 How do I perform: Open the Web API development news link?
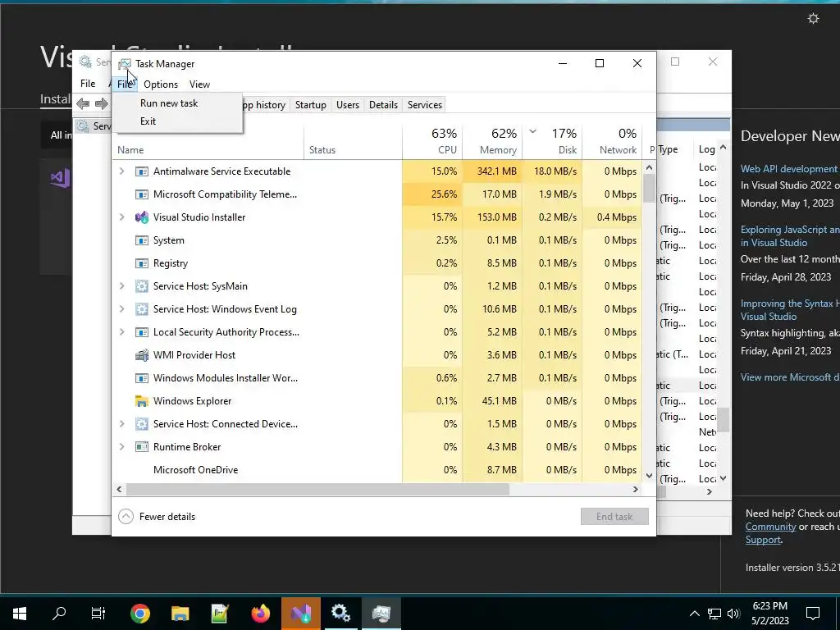[x=790, y=169]
